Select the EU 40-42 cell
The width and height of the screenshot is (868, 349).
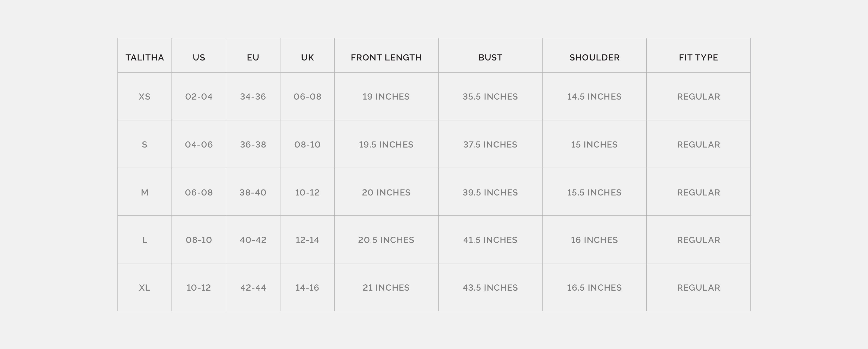coord(253,240)
